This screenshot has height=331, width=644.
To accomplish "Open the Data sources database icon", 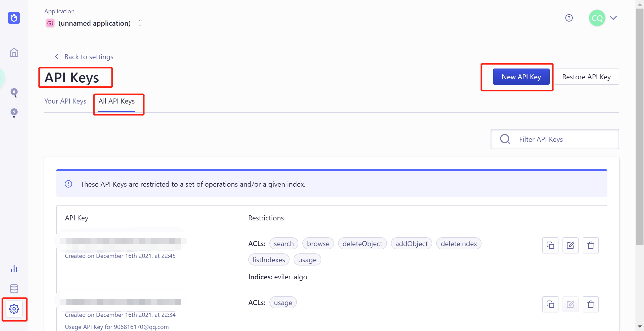I will [x=14, y=289].
